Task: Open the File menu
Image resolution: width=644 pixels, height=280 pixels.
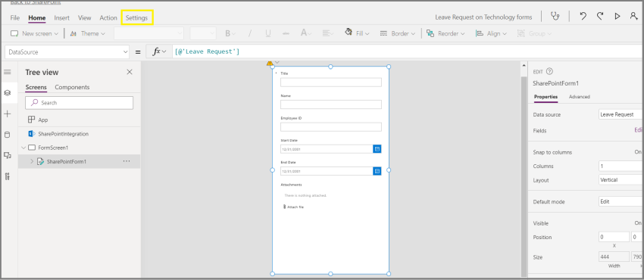Action: tap(15, 17)
